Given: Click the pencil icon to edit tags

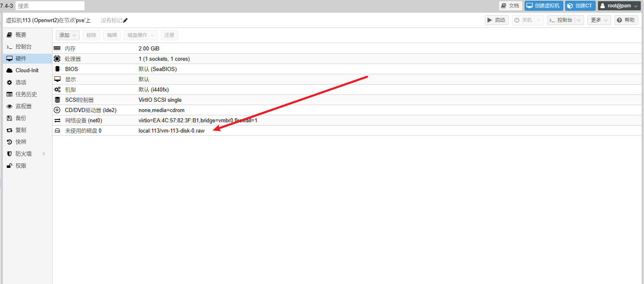Looking at the screenshot, I should [126, 21].
